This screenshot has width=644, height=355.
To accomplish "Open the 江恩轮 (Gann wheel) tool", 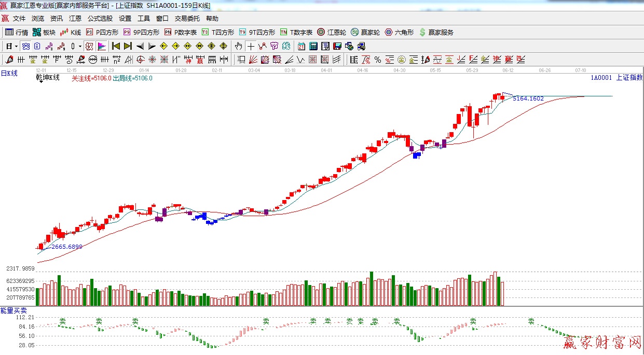I will point(332,32).
